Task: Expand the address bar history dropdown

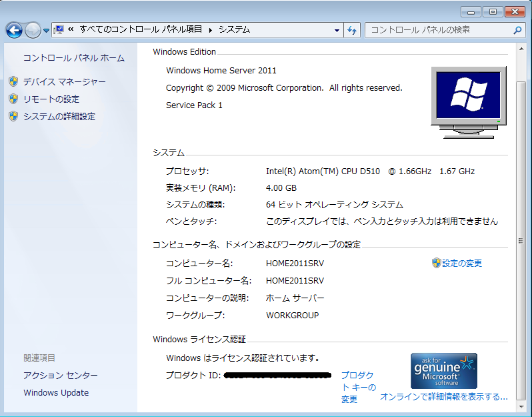Action: point(337,30)
